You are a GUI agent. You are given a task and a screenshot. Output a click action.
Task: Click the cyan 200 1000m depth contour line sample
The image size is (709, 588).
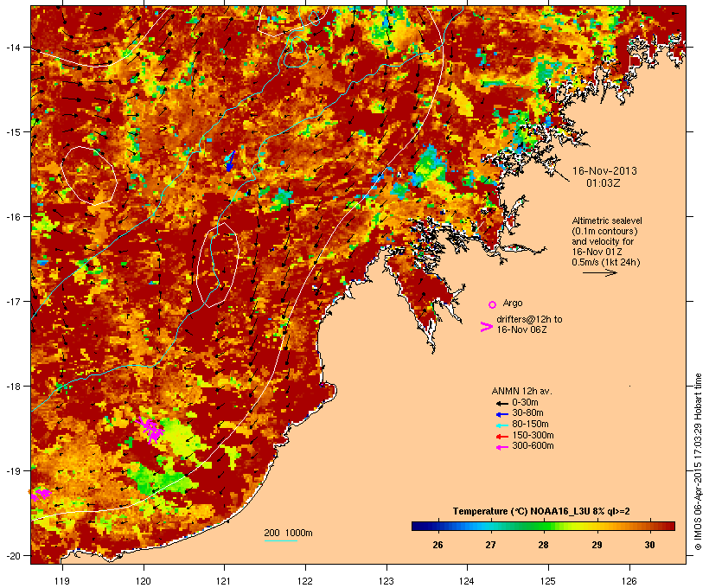280,541
